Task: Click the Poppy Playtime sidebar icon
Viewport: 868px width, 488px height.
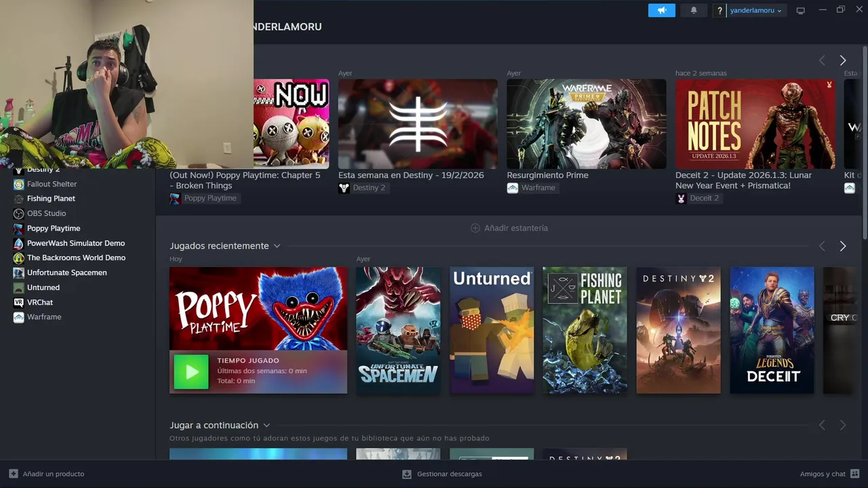Action: (x=19, y=228)
